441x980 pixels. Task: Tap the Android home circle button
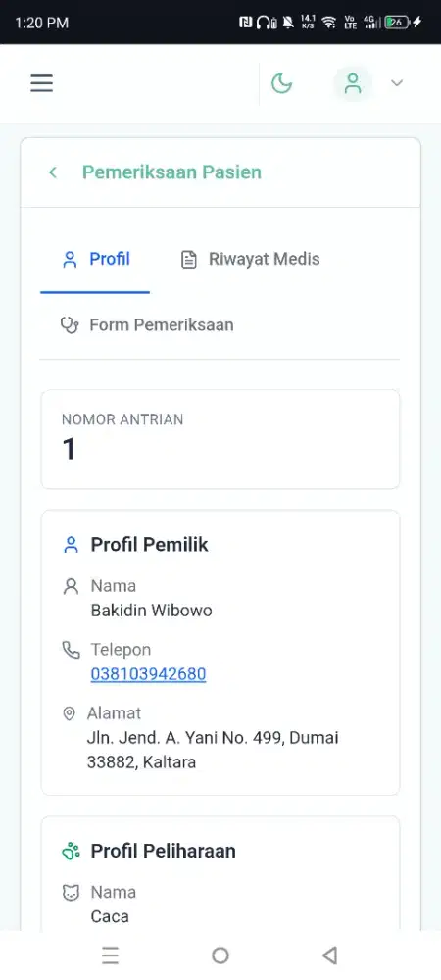point(220,955)
